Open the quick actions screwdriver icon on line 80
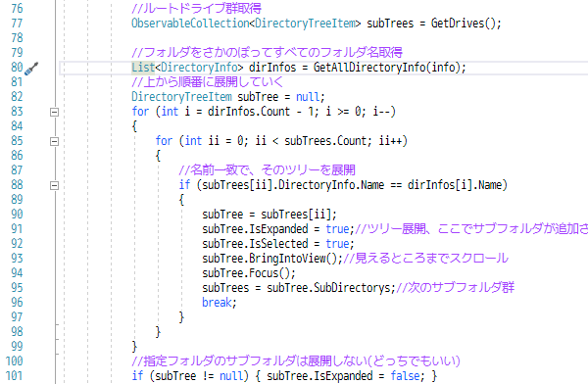Image resolution: width=588 pixels, height=384 pixels. [31, 69]
